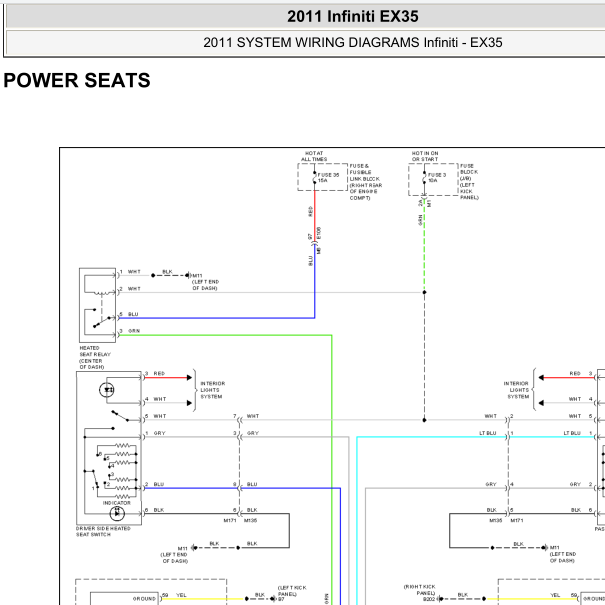Click the "M11 (LEFT END OF DASH)" ground label near the relay
The height and width of the screenshot is (605, 605).
205,282
